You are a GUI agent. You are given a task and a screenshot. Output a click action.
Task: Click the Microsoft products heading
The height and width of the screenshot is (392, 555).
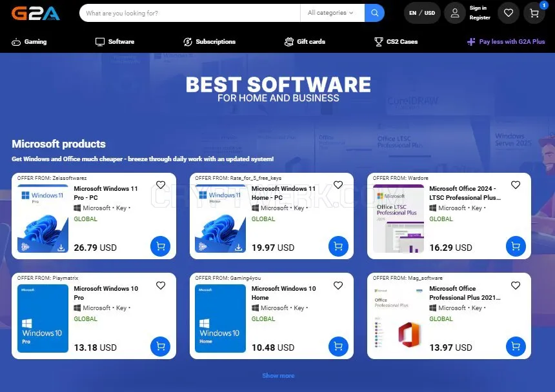[59, 144]
